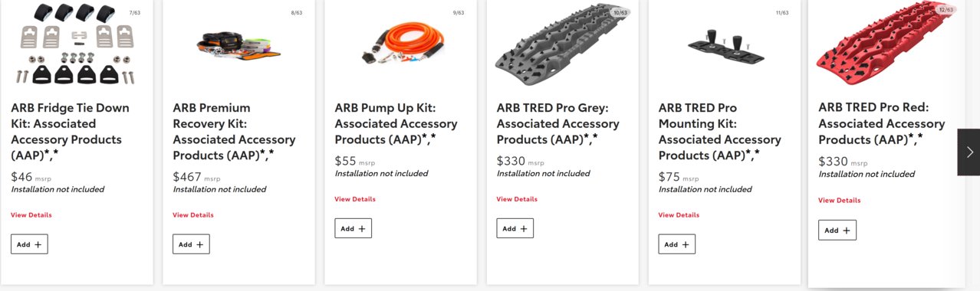This screenshot has width=980, height=291.
Task: Add ARB Fridge Tie Down Kit
Action: click(29, 244)
